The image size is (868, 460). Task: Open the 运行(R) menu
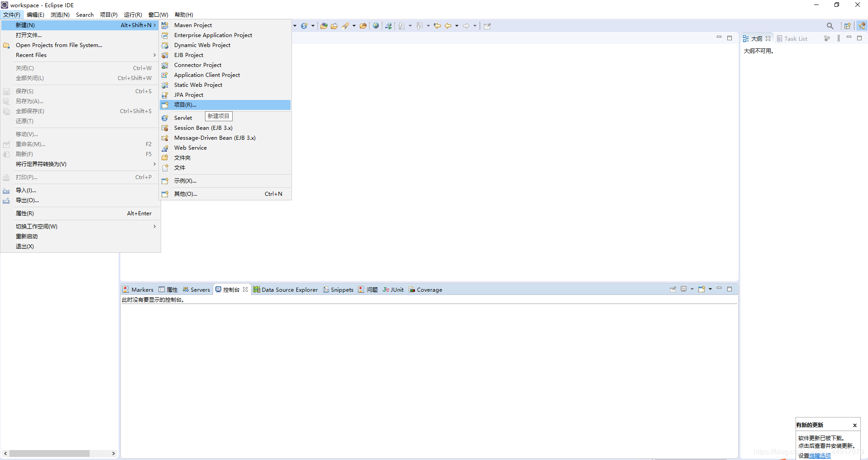pos(133,15)
